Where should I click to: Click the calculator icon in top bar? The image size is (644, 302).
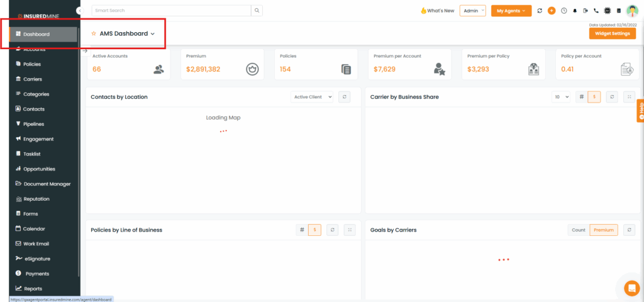619,11
